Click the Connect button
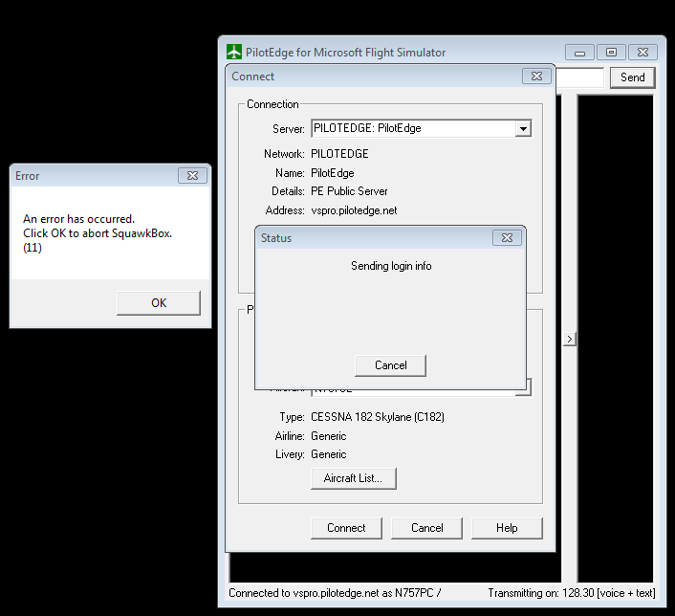The image size is (675, 616). (346, 528)
